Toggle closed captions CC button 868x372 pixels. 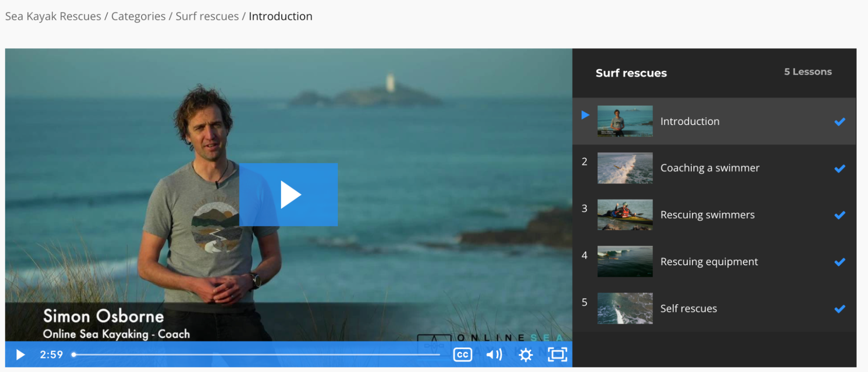[x=463, y=355]
